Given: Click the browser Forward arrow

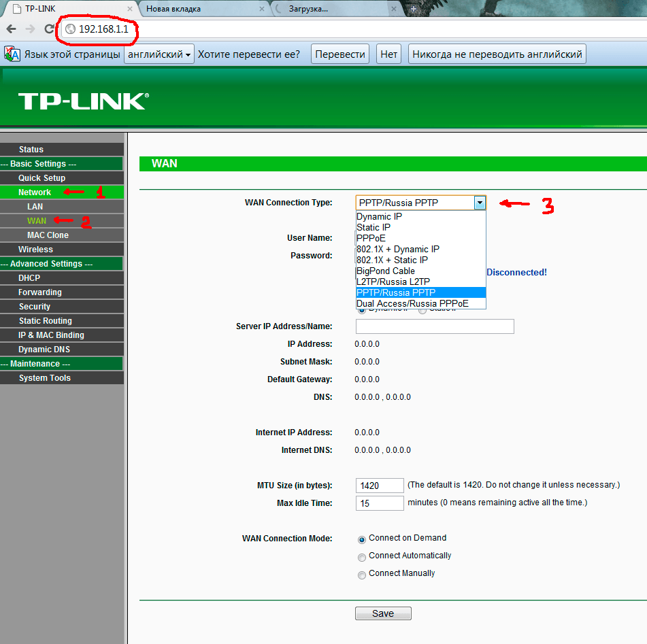Looking at the screenshot, I should (x=30, y=29).
